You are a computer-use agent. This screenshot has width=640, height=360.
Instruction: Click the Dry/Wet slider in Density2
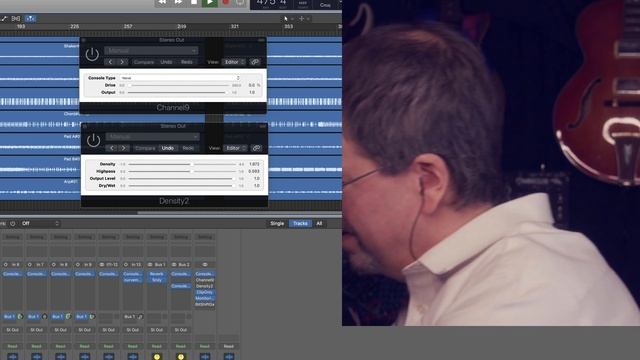[182, 186]
